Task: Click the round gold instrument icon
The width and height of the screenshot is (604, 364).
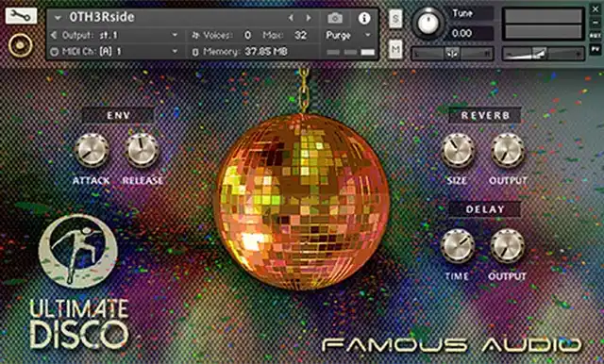Action: [20, 45]
